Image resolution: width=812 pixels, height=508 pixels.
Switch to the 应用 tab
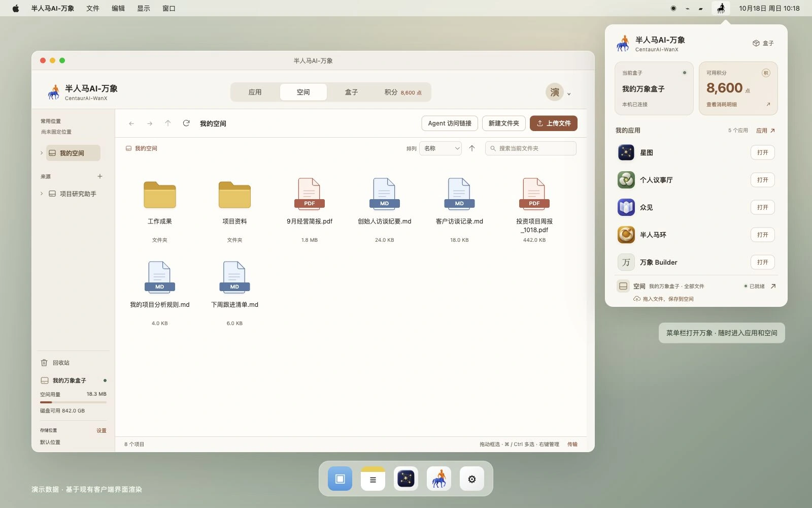click(x=255, y=92)
